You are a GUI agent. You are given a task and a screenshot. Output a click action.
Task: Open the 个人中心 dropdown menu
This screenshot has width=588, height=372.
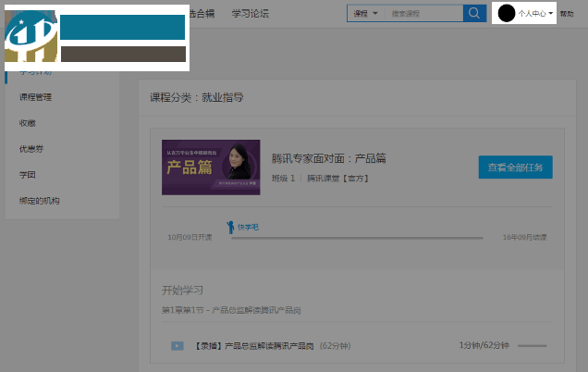click(x=535, y=14)
